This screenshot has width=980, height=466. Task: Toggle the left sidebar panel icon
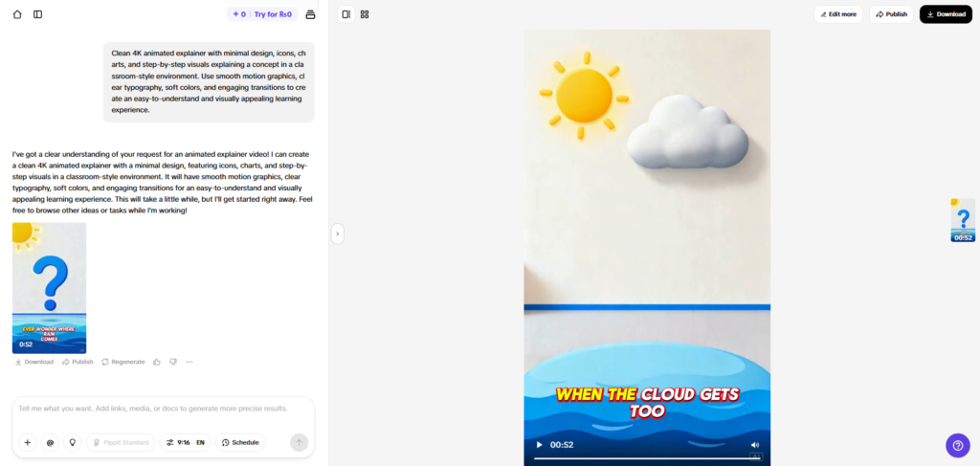[37, 14]
